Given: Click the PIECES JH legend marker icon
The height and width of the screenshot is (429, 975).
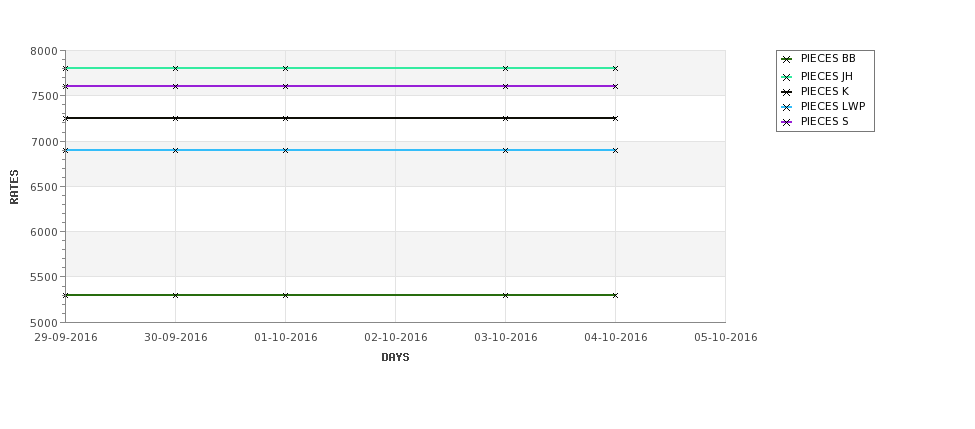Looking at the screenshot, I should pyautogui.click(x=787, y=78).
